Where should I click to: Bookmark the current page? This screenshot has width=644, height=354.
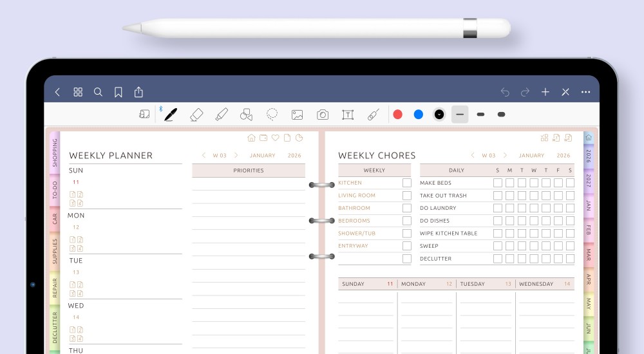[x=118, y=92]
